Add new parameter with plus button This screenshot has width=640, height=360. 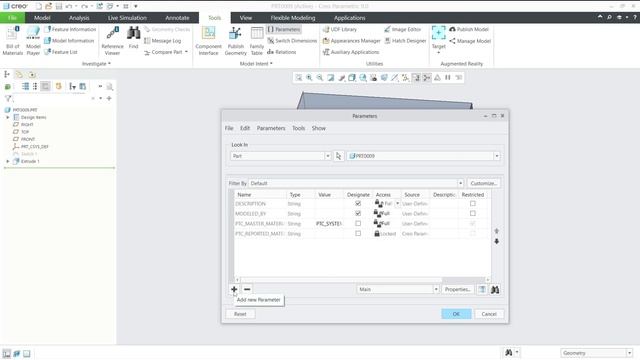coord(234,289)
